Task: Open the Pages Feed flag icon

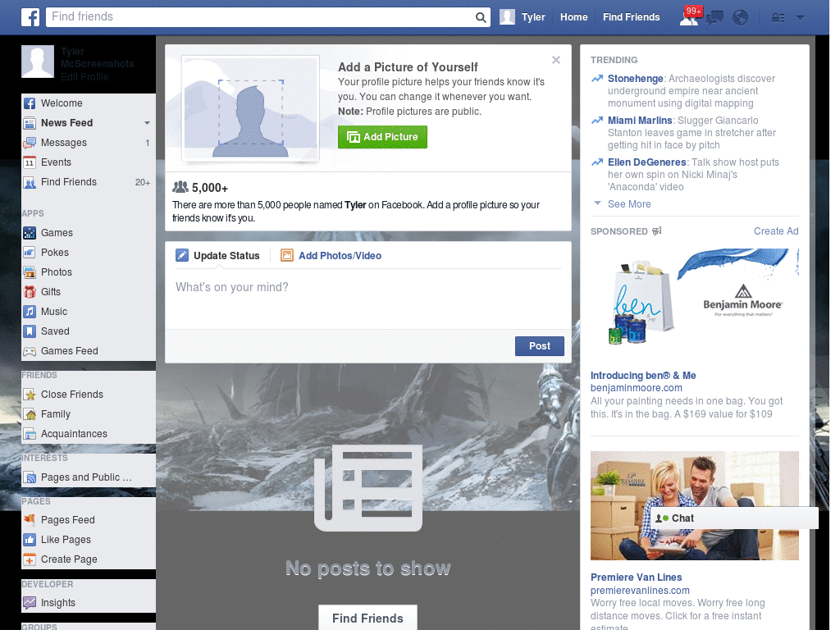Action: pos(30,519)
